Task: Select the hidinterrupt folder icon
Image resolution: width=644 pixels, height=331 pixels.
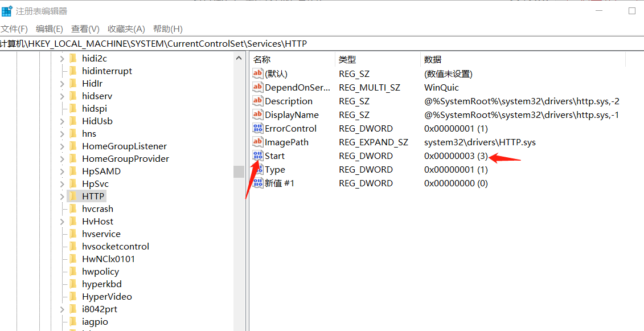Action: pos(73,71)
